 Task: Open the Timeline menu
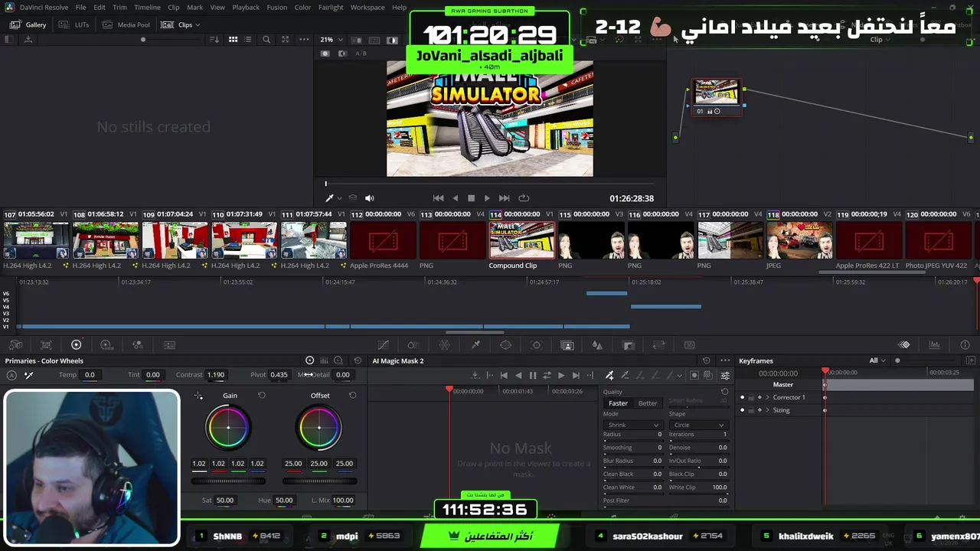pyautogui.click(x=147, y=8)
